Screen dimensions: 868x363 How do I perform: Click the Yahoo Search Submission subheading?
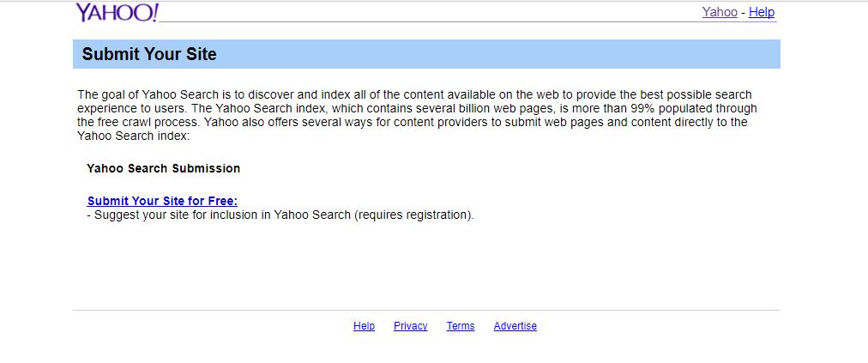point(163,168)
